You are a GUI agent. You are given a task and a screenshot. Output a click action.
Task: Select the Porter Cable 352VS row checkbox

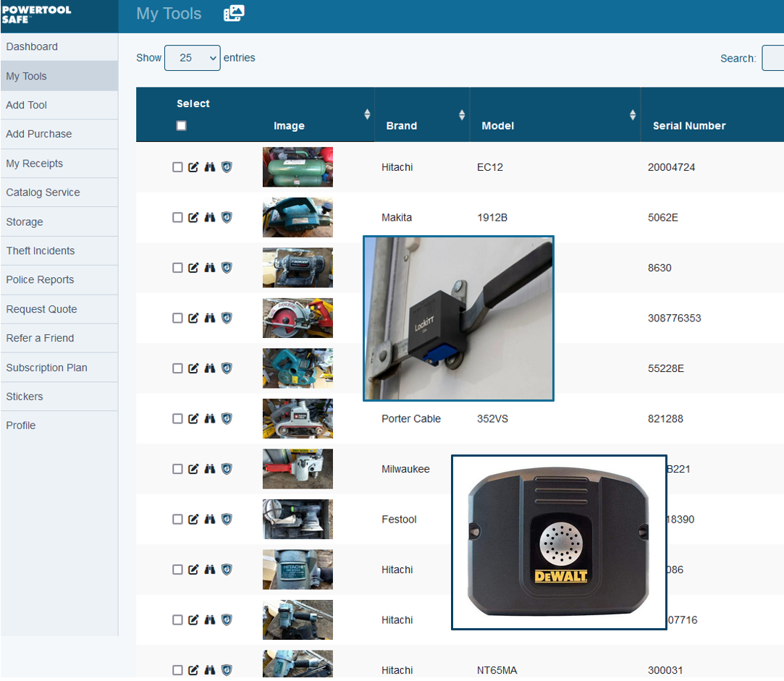click(177, 418)
